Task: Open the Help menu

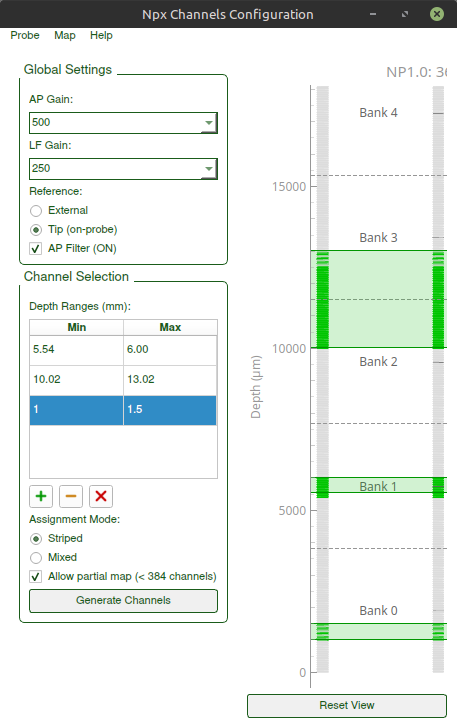Action: click(x=101, y=35)
